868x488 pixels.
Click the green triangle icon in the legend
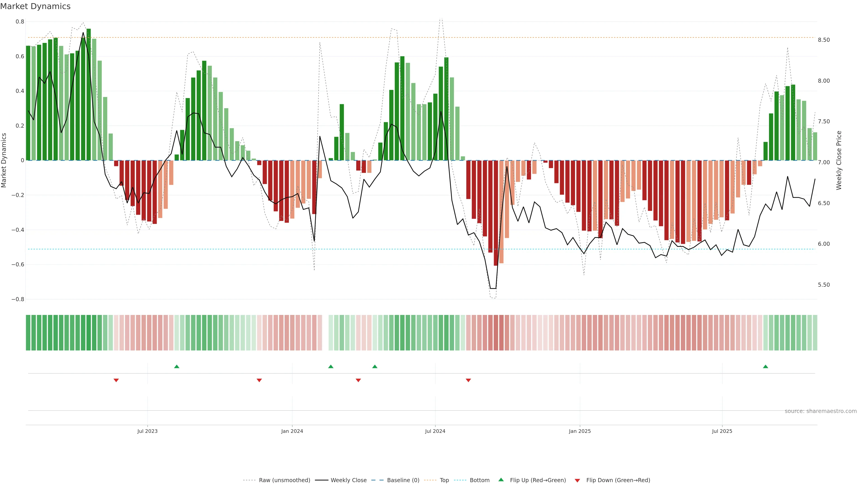click(501, 480)
